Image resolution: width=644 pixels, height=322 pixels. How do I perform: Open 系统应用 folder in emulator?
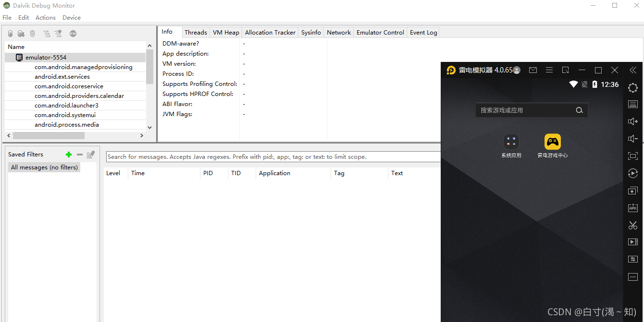pyautogui.click(x=511, y=142)
